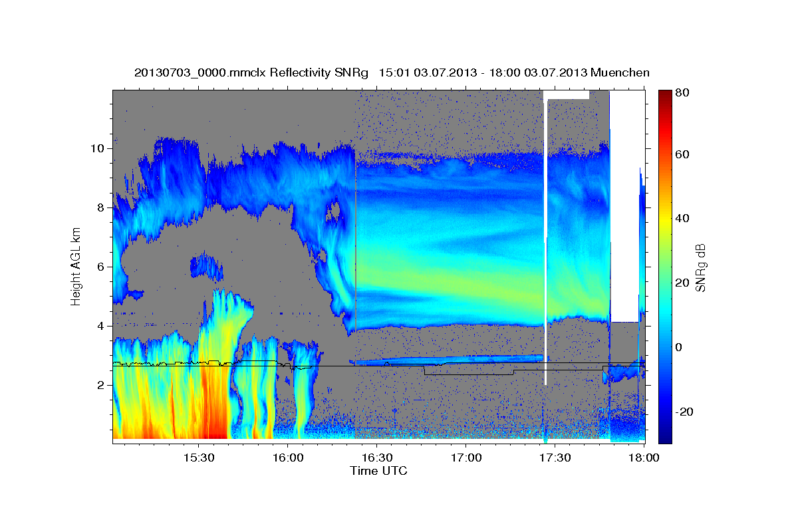Screen dimensions: 798x532
Task: Click the colorbar value 60
Action: (x=684, y=154)
